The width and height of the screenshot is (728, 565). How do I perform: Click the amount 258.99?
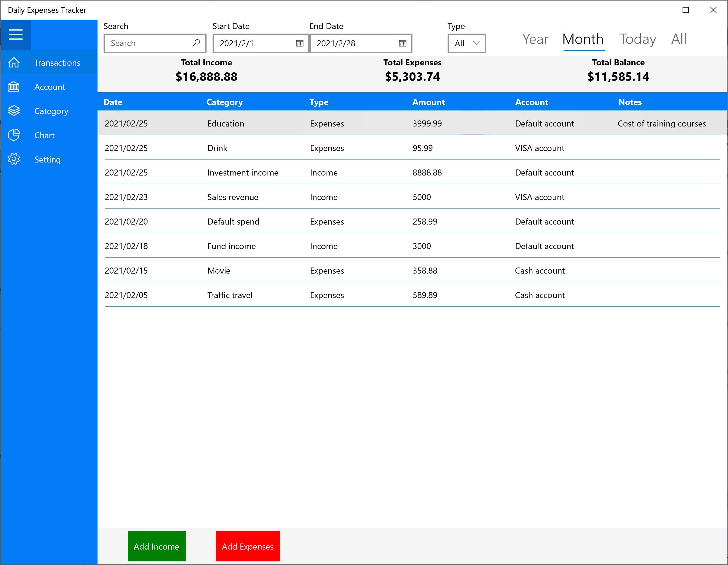tap(425, 222)
